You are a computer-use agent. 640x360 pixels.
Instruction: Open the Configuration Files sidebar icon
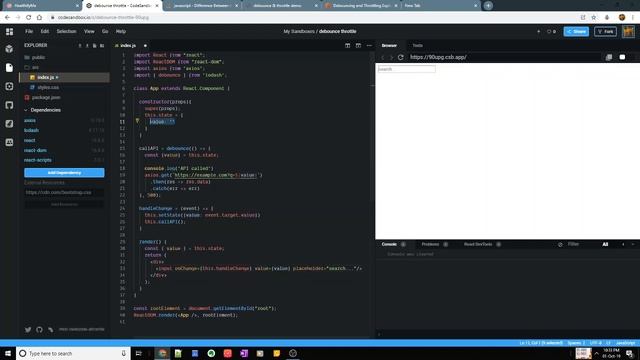9,87
